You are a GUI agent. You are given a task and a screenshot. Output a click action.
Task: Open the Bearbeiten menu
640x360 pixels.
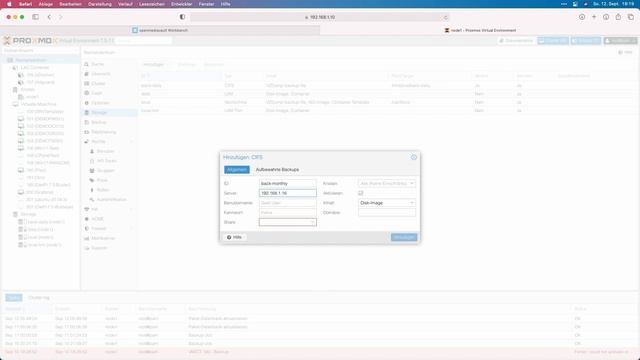70,4
